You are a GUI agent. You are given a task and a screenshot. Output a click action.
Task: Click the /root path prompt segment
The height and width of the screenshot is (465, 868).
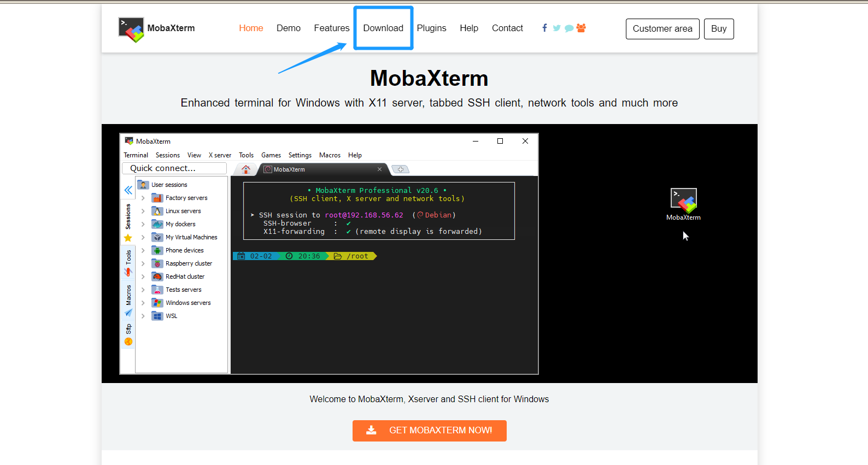353,256
